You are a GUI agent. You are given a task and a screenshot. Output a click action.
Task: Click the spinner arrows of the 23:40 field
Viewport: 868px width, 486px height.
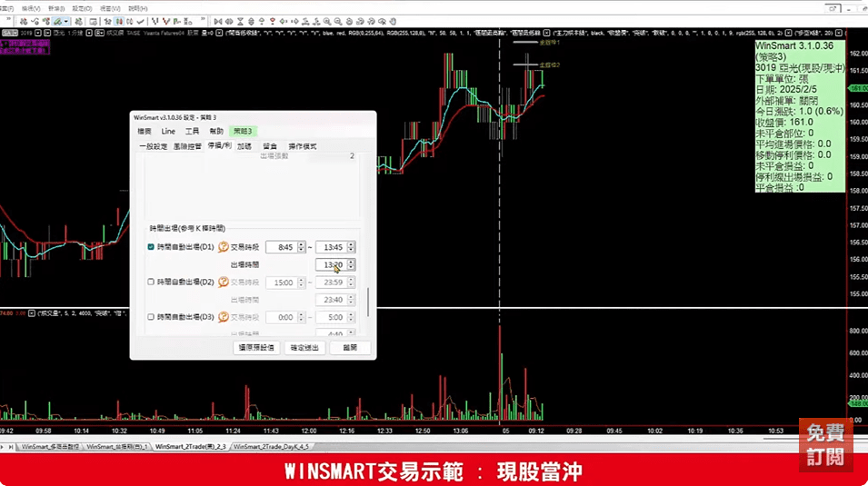coord(351,300)
